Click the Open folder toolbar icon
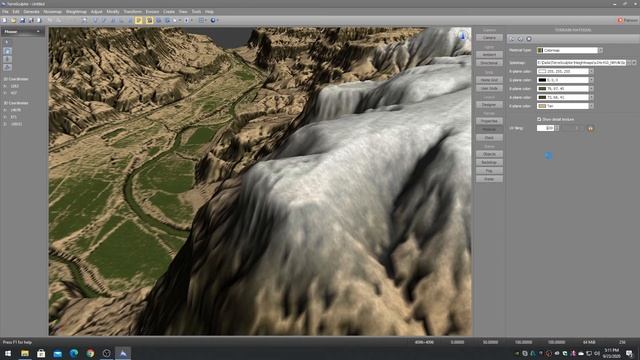 13,20
